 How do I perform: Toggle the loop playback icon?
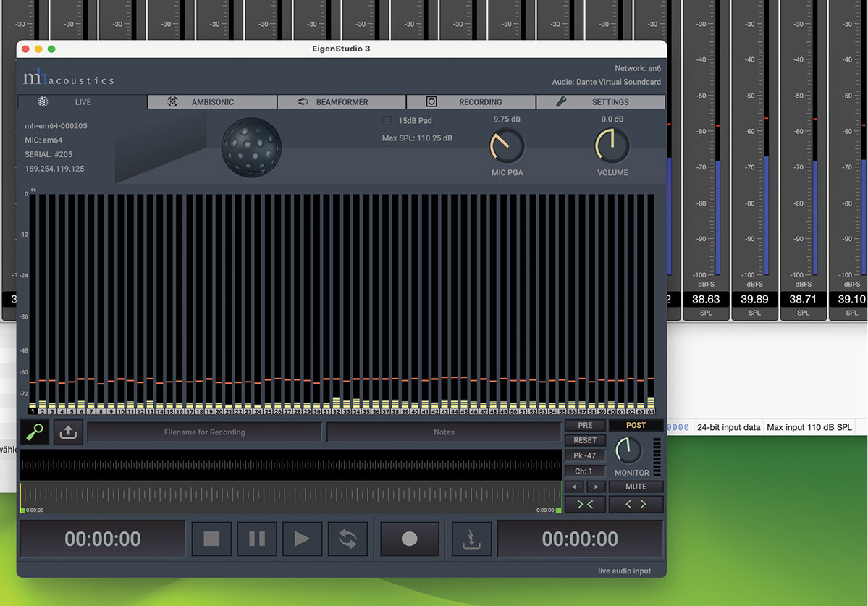pyautogui.click(x=347, y=539)
